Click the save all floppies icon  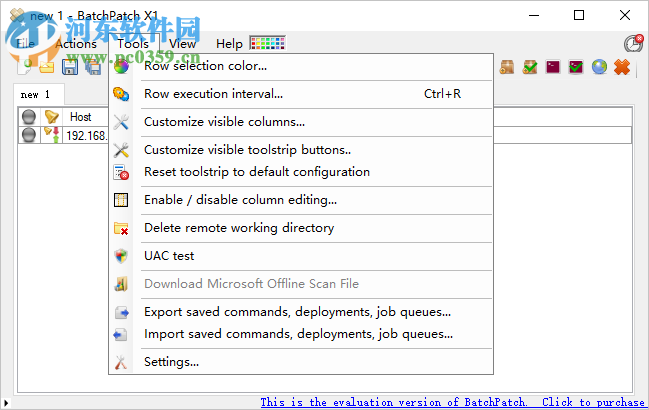(x=93, y=67)
